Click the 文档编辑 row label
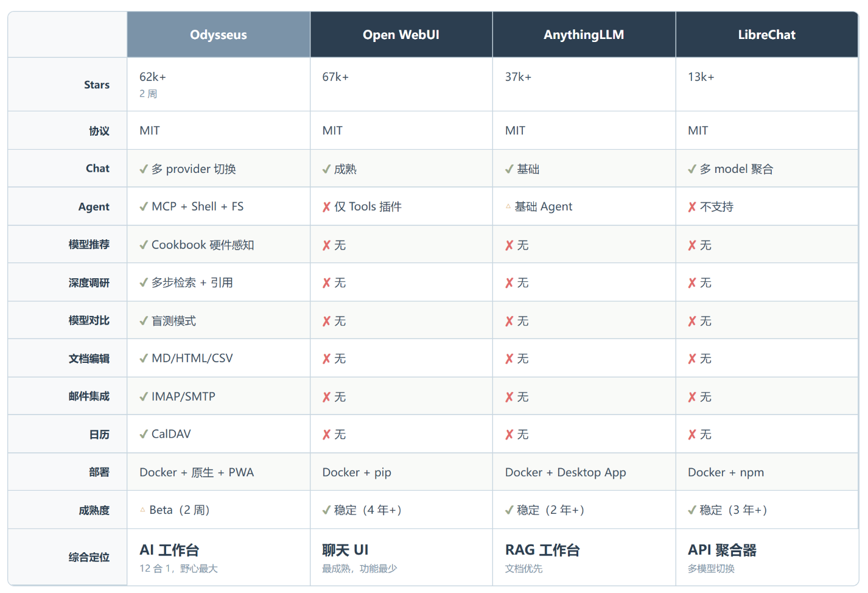This screenshot has width=868, height=593. click(89, 359)
